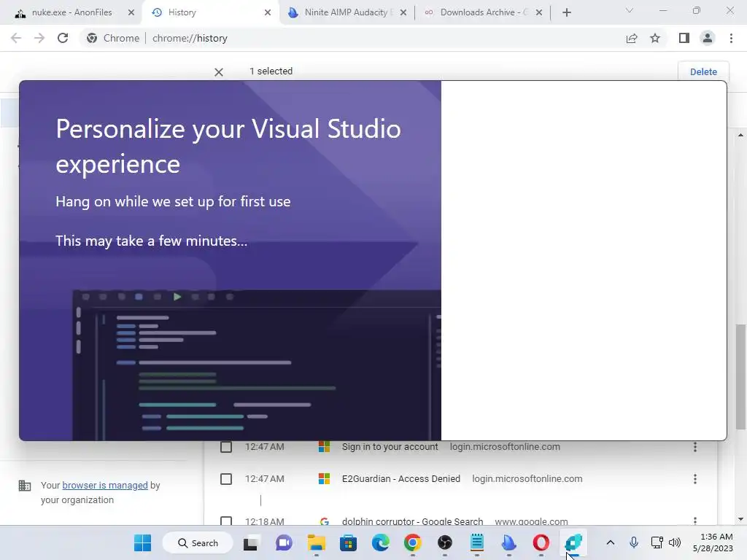Open actions menu for E2Guardian - Access Denied

click(x=695, y=478)
